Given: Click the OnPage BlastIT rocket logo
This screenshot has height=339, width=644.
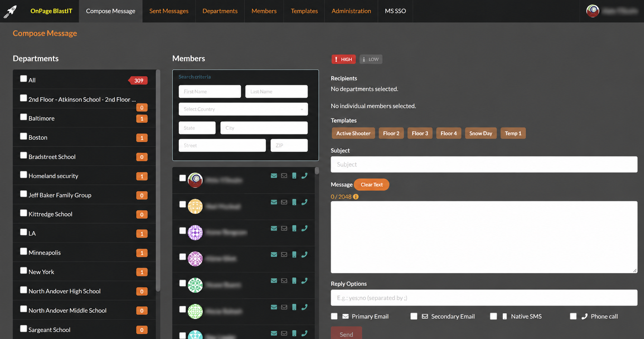Looking at the screenshot, I should click(x=10, y=11).
